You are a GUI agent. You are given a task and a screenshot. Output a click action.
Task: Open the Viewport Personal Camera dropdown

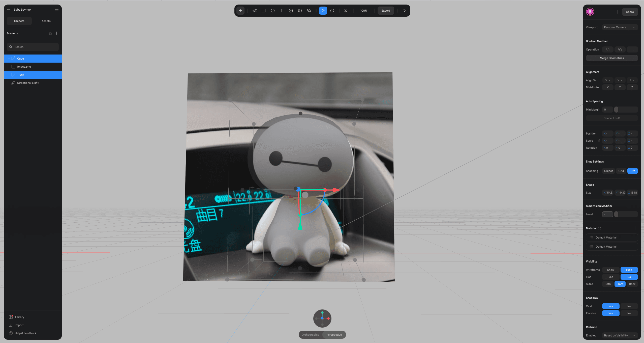tap(619, 27)
